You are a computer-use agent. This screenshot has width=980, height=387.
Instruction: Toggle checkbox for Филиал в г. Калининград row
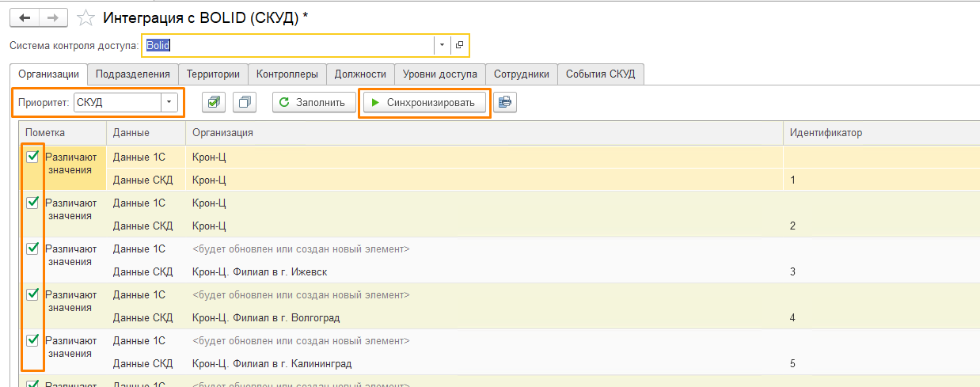coord(32,340)
